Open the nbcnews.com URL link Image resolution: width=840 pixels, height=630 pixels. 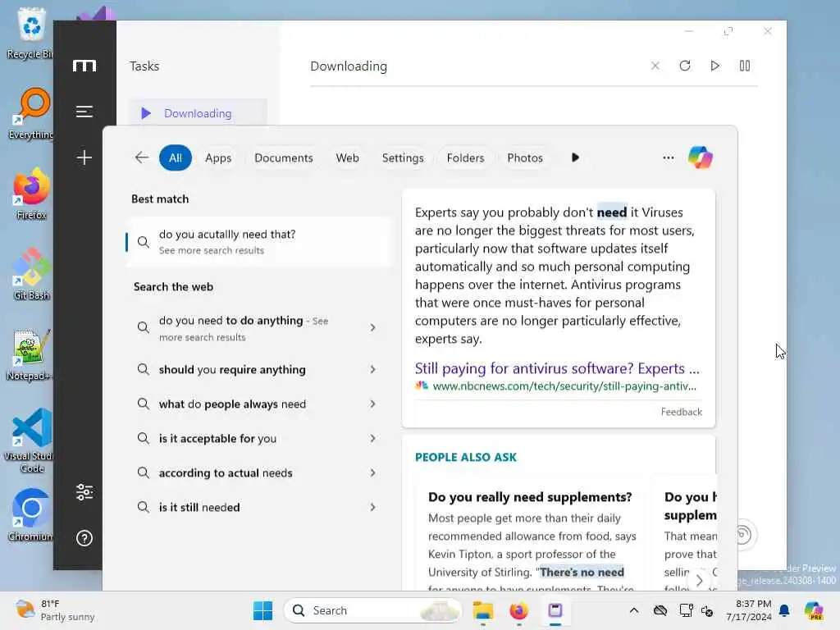click(x=564, y=386)
